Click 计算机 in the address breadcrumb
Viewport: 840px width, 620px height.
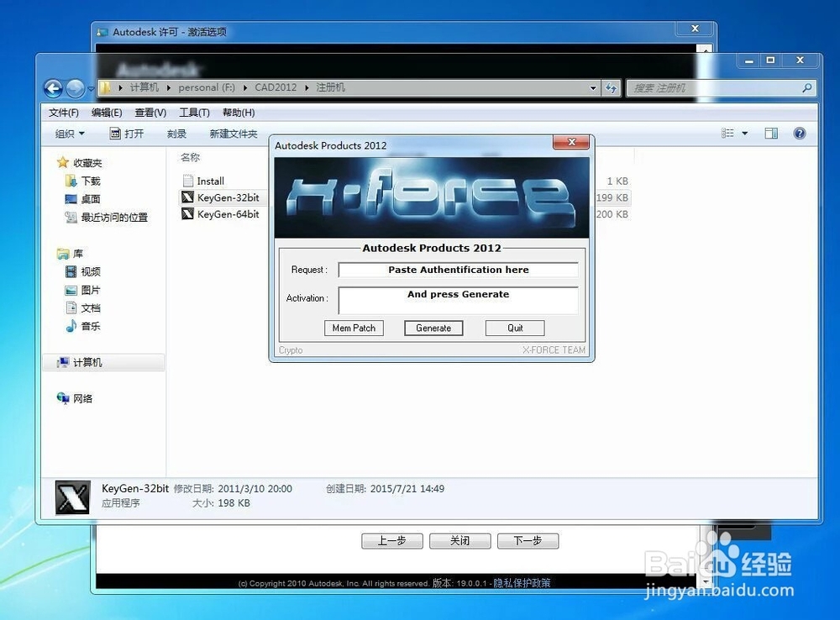pyautogui.click(x=144, y=87)
